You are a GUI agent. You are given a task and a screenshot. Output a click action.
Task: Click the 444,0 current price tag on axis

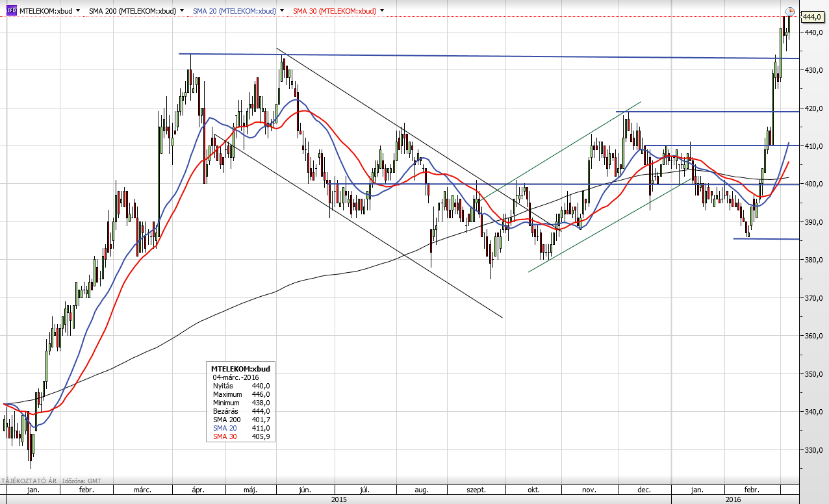(x=813, y=17)
